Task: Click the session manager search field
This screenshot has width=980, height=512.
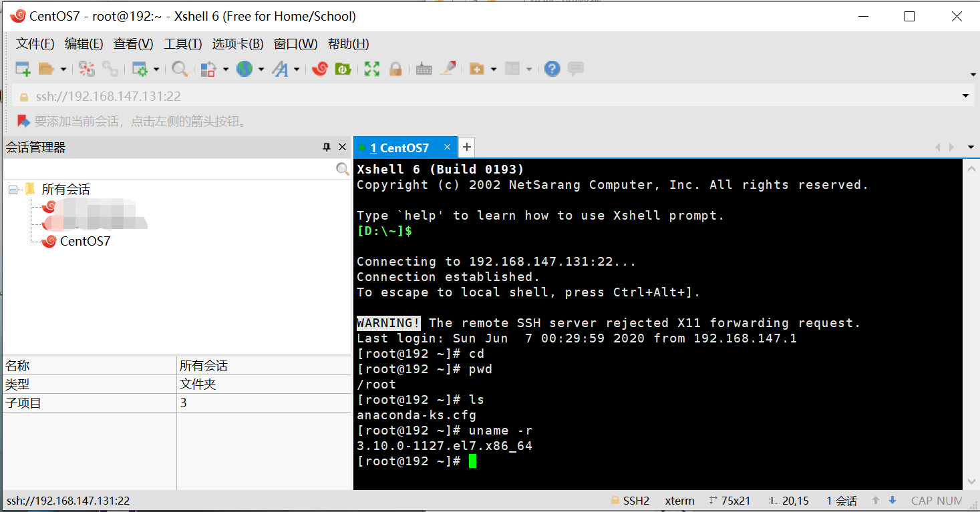Action: point(169,169)
